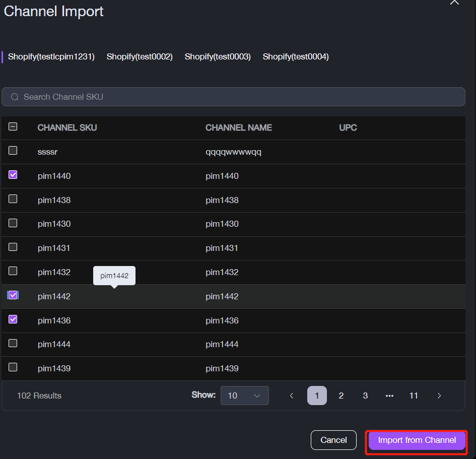Uncheck the pim1440 row checkbox
476x459 pixels.
(x=13, y=175)
